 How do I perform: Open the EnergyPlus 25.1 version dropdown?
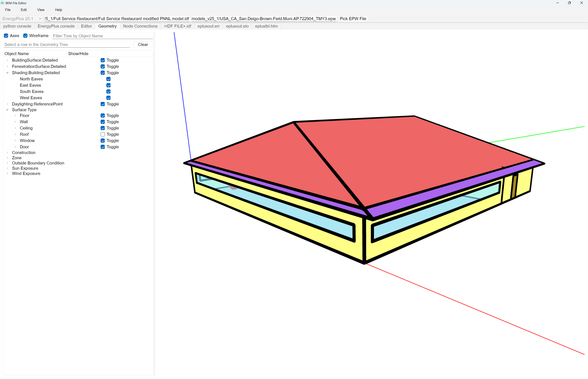(x=22, y=19)
